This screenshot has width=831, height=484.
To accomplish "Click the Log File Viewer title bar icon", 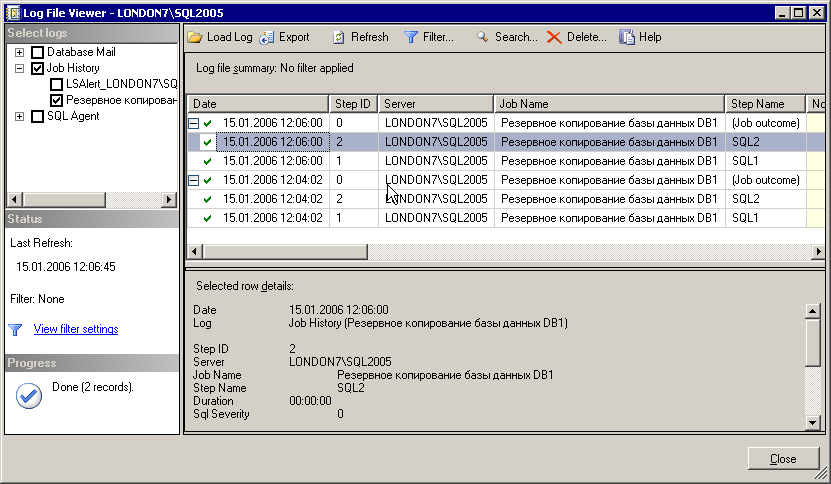I will tap(13, 12).
